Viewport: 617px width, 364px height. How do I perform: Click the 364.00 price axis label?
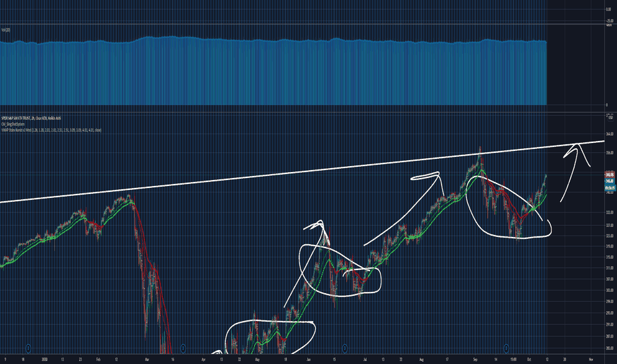pyautogui.click(x=610, y=134)
